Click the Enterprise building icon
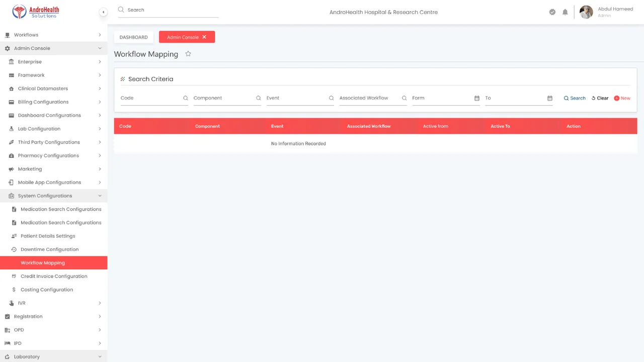 pos(12,62)
